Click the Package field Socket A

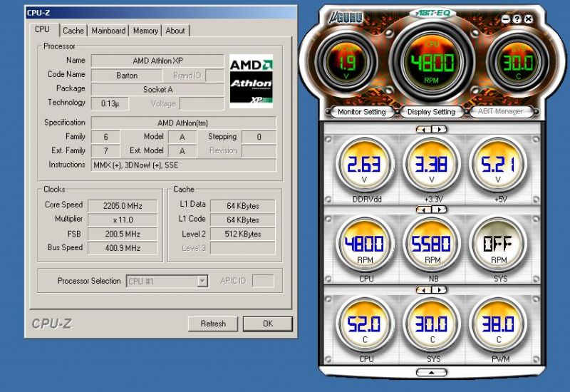tap(157, 90)
